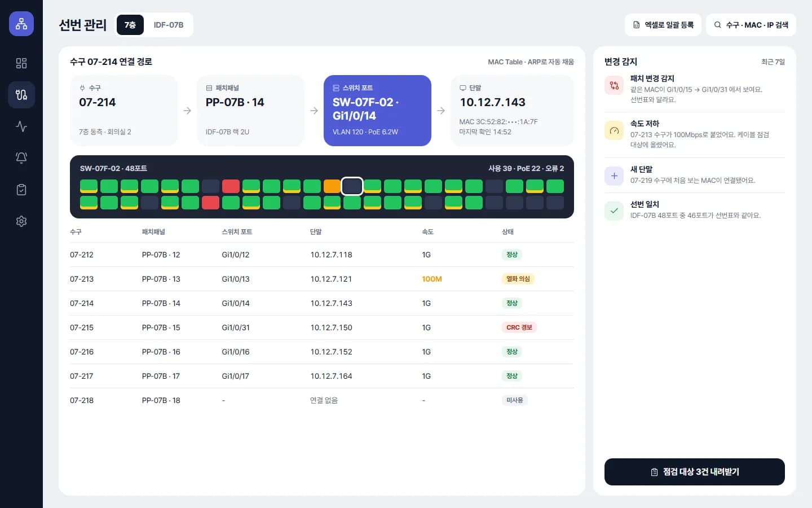
Task: Click the cabling match checkmark icon
Action: click(x=614, y=211)
